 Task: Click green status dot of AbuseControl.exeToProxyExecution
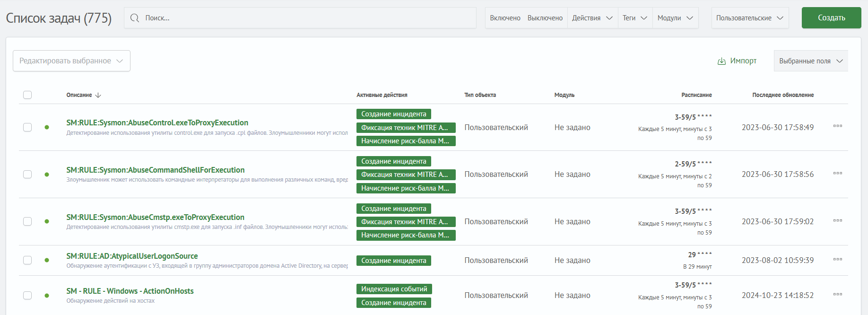(47, 127)
